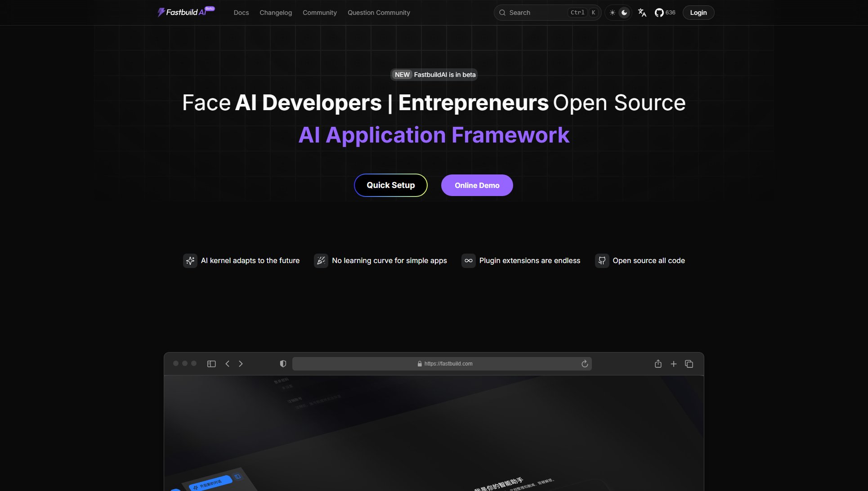Launch the Online Demo button
Screen dimensions: 868x491
[477, 185]
